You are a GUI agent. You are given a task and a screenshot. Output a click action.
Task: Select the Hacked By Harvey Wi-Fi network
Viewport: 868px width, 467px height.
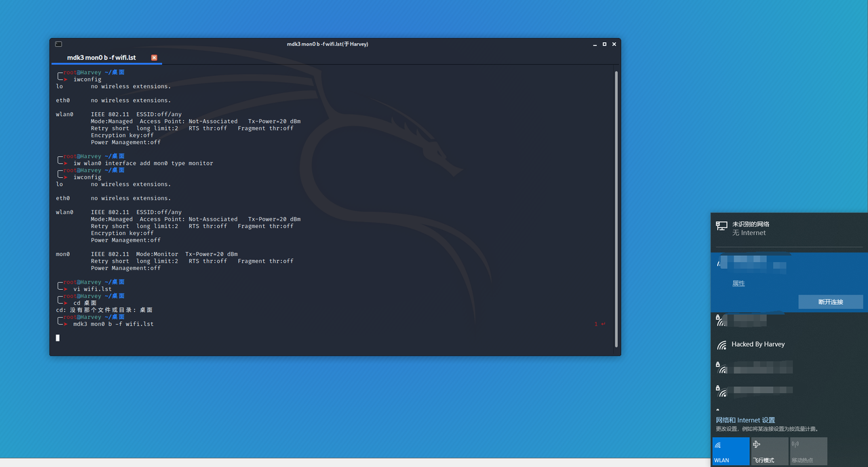[789, 344]
